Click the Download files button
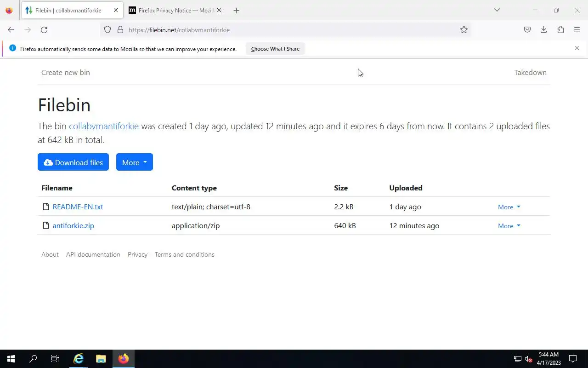The width and height of the screenshot is (588, 368). pyautogui.click(x=73, y=162)
